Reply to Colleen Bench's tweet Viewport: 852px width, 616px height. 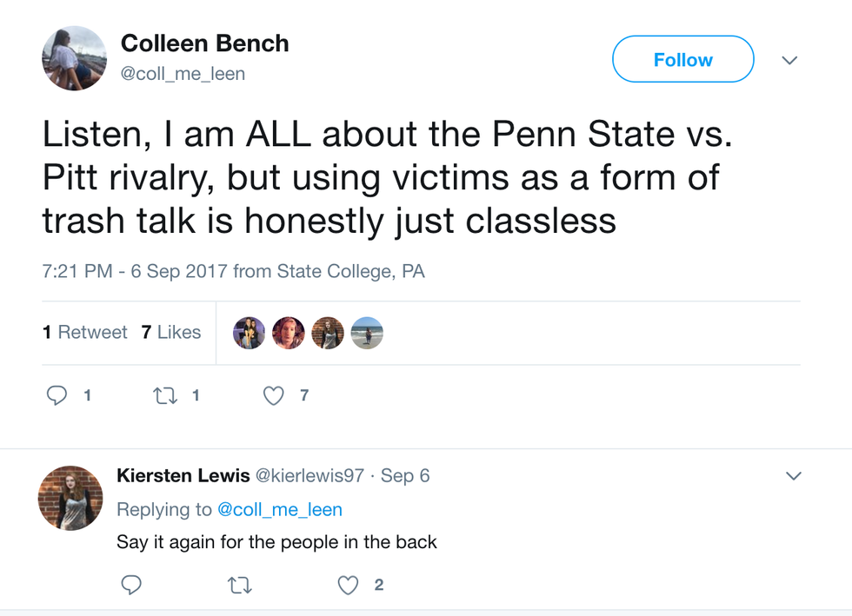[57, 396]
